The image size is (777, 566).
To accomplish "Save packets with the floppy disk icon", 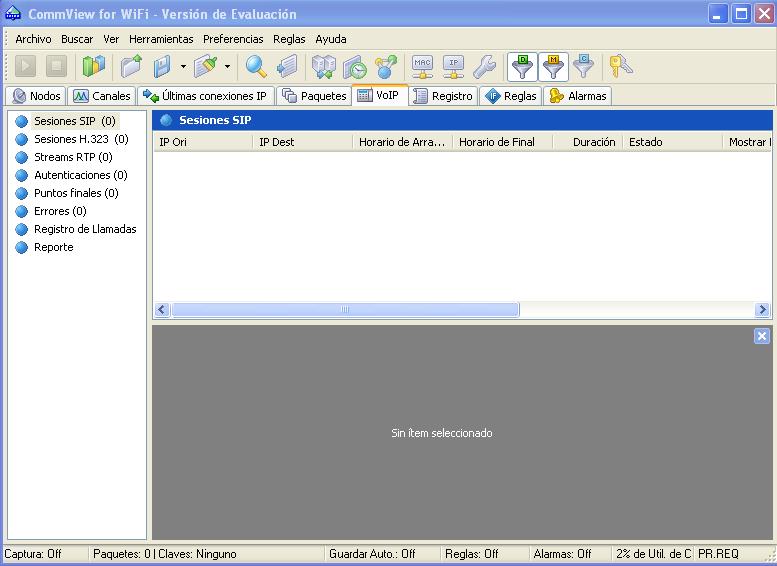I will [162, 66].
